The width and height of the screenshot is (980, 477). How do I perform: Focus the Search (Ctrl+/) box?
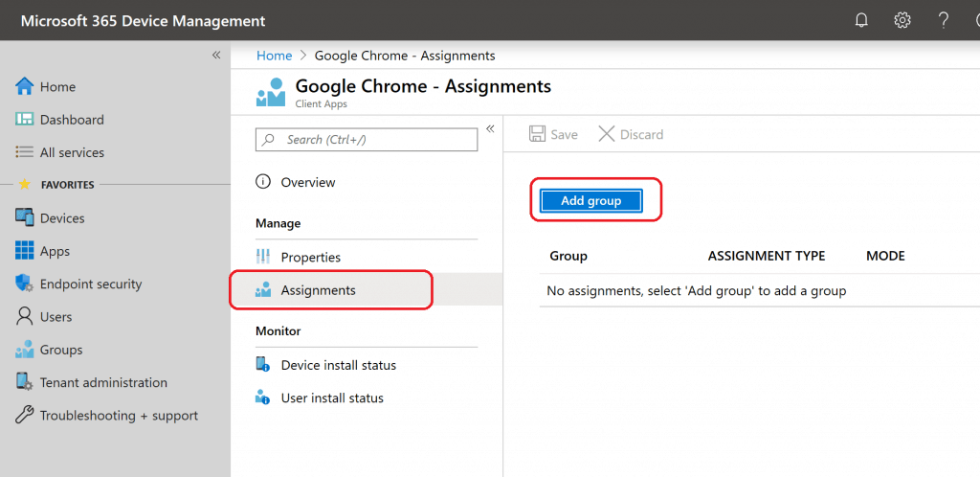367,140
